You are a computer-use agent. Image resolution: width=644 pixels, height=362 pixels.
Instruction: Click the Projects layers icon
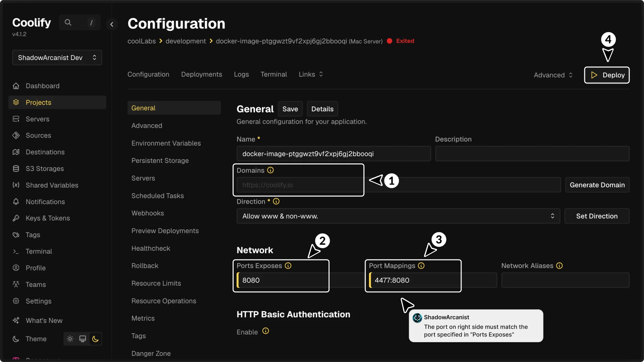point(16,102)
